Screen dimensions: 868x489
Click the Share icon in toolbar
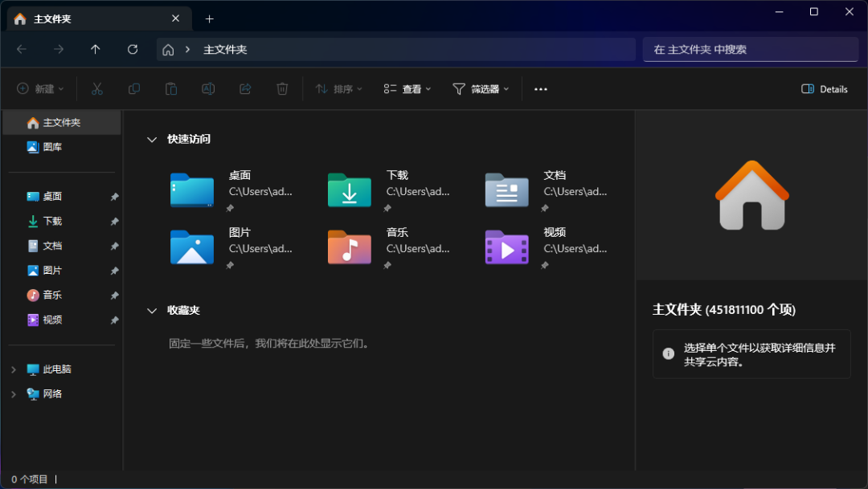(x=245, y=89)
